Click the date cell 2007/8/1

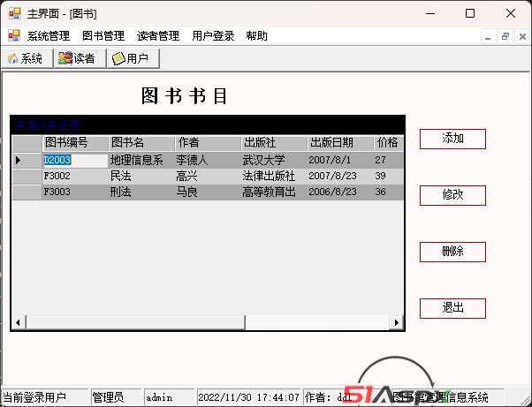pos(340,160)
